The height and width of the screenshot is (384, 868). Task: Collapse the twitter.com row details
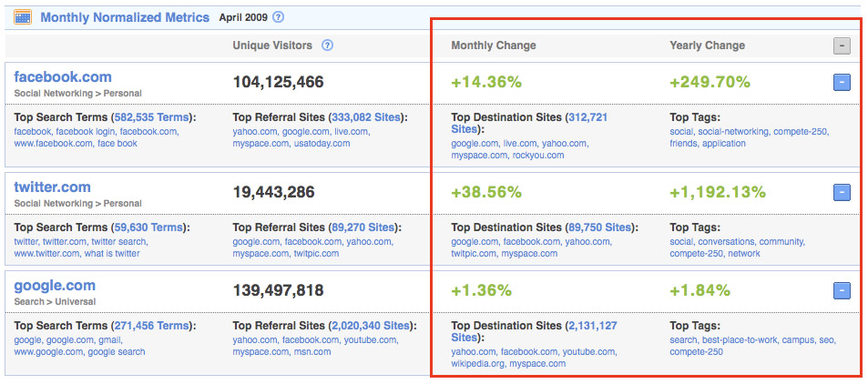point(842,192)
